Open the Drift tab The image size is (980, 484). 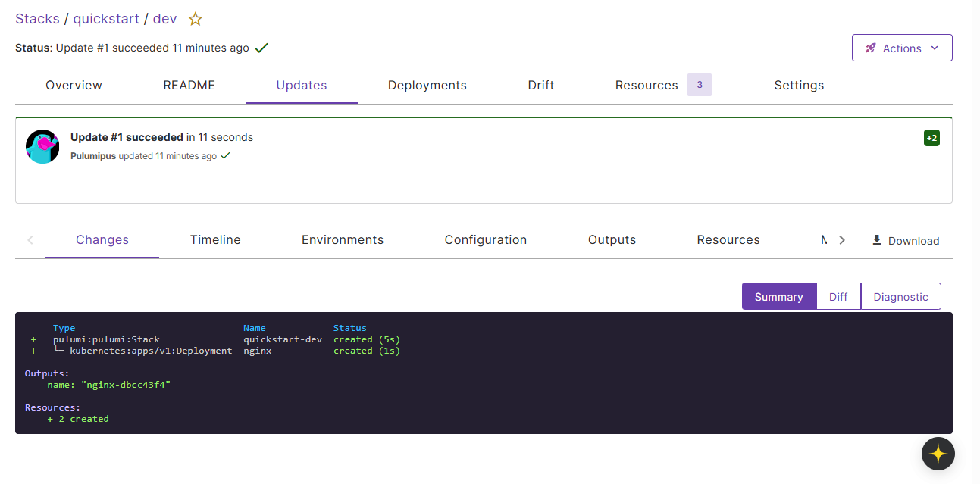tap(541, 85)
